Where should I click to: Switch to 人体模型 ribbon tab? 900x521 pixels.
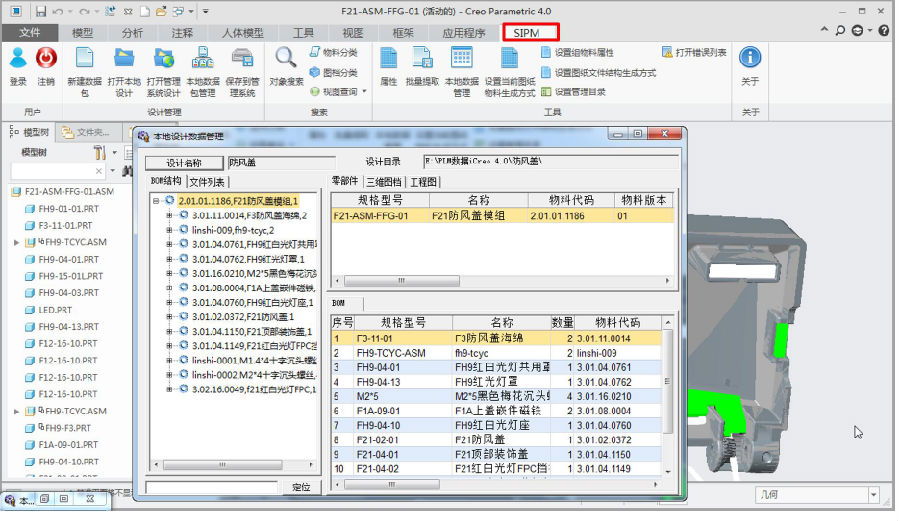pos(242,33)
